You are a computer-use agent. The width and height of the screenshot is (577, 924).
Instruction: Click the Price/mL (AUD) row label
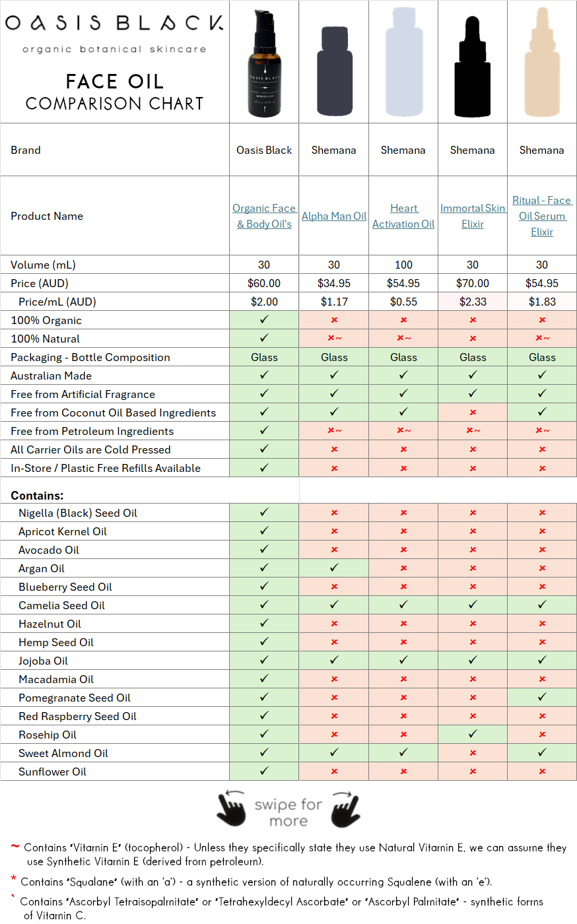[57, 302]
